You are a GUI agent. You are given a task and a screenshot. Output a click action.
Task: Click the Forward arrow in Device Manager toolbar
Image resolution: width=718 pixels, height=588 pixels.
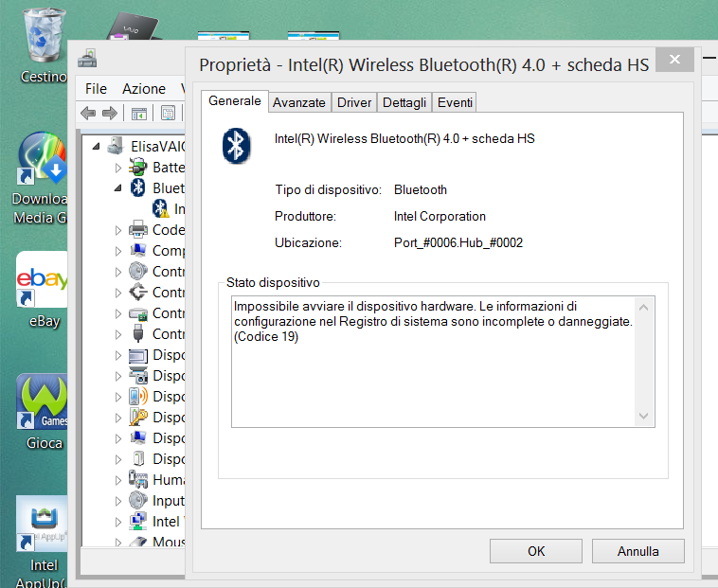(x=110, y=113)
